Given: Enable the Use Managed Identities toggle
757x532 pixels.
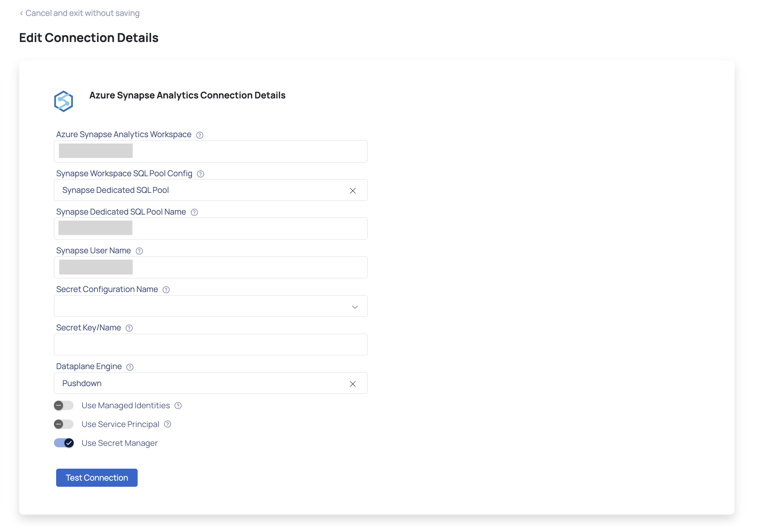Looking at the screenshot, I should 64,406.
